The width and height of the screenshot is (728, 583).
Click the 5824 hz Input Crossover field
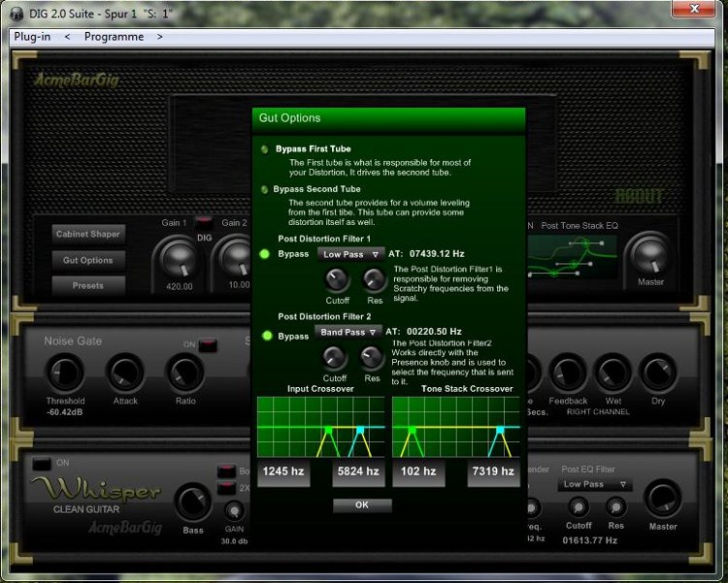click(x=358, y=472)
